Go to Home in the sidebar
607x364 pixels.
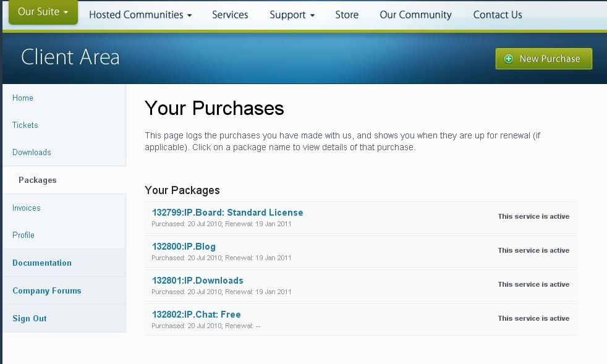pyautogui.click(x=23, y=98)
